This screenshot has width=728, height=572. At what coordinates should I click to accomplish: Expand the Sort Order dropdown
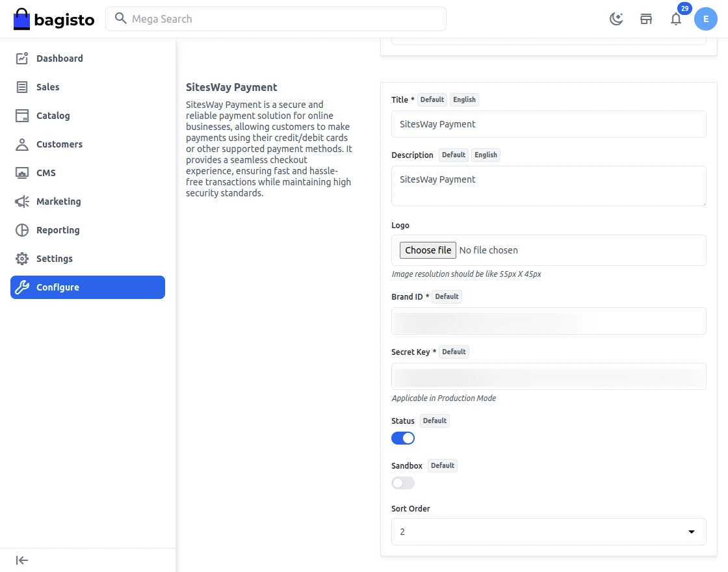pyautogui.click(x=549, y=532)
